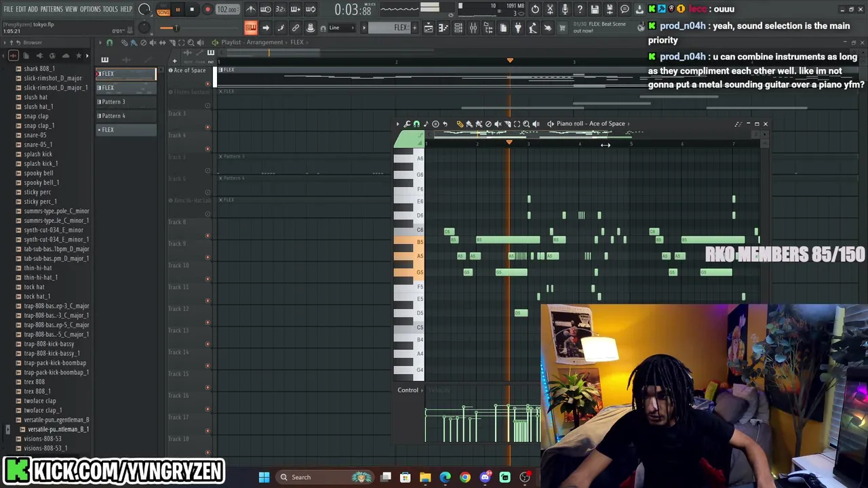Toggle the 3-2-1 countdown before recording
Viewport: 868px width, 488px height.
tap(280, 9)
